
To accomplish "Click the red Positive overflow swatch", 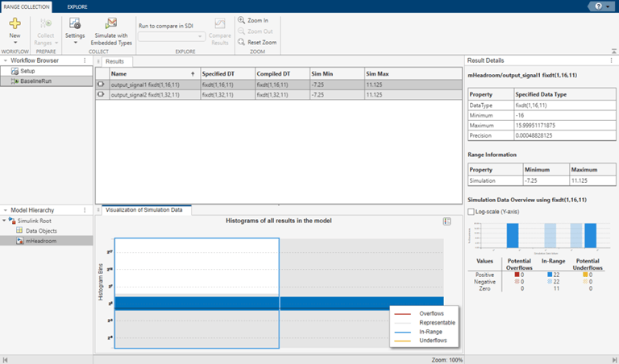I will coord(517,275).
